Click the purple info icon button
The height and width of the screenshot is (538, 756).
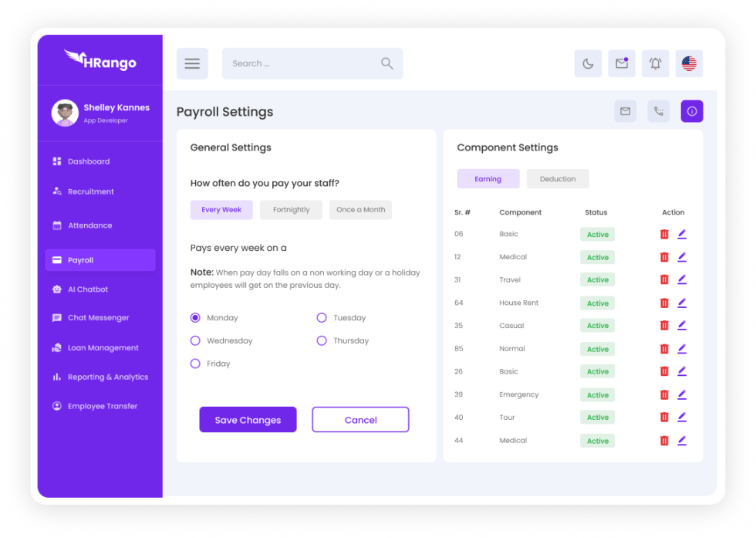coord(691,111)
